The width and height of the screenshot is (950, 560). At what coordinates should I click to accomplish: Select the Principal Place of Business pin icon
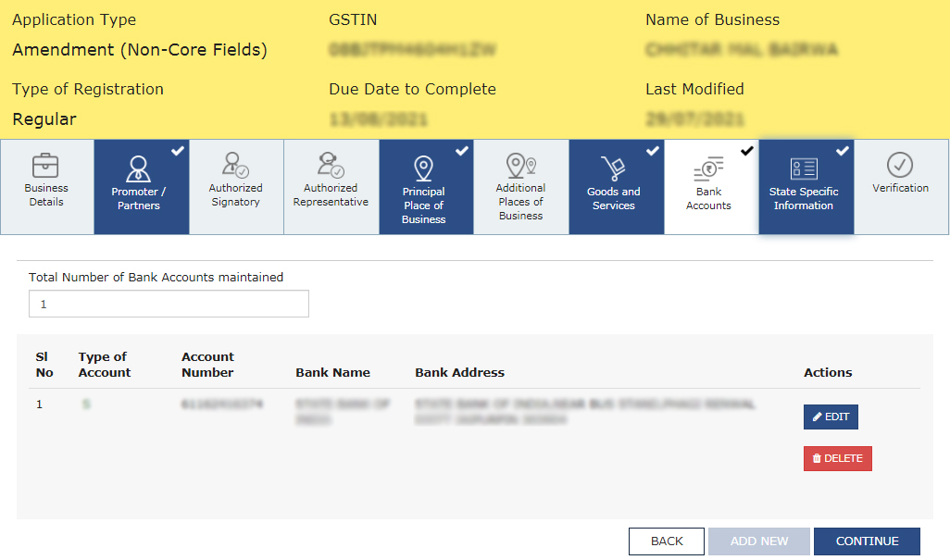click(x=424, y=169)
